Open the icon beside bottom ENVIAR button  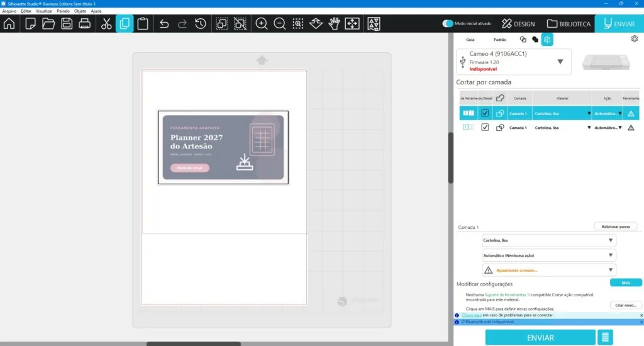(605, 337)
